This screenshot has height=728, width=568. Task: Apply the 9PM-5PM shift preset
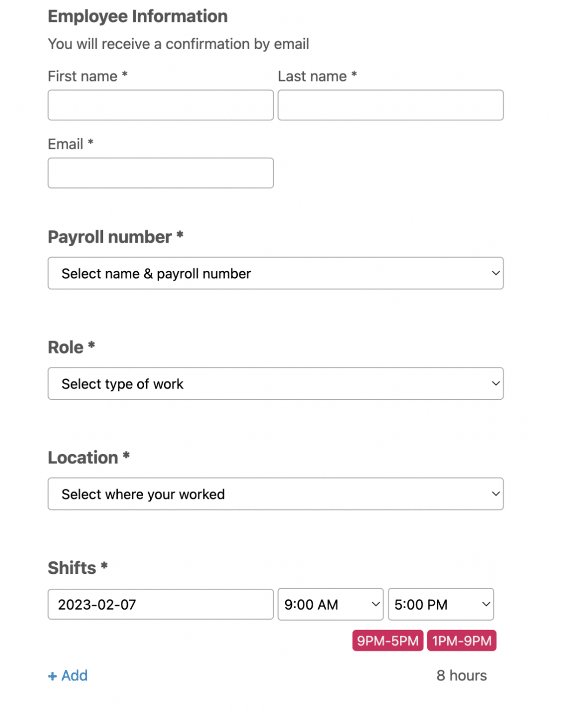387,640
